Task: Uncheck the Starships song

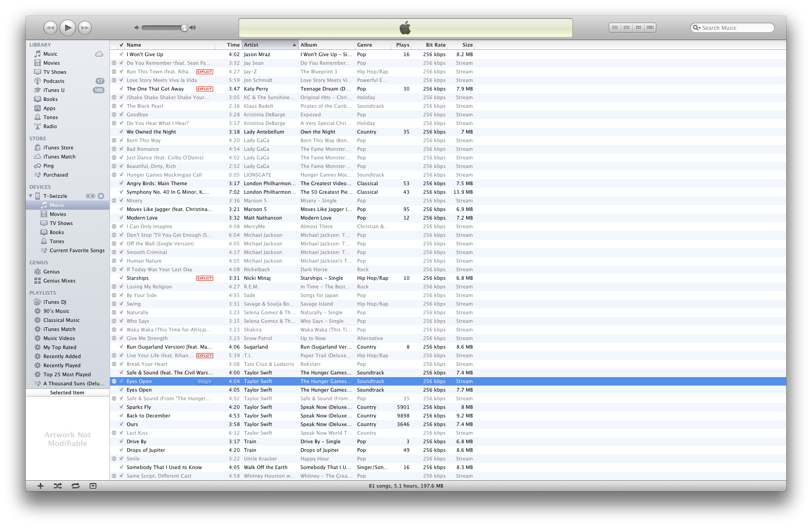Action: click(121, 278)
